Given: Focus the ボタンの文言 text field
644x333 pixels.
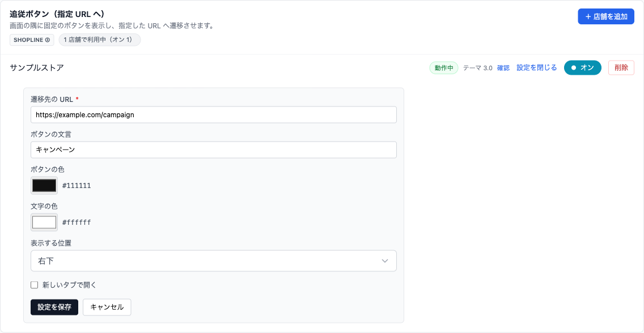Looking at the screenshot, I should [x=214, y=150].
